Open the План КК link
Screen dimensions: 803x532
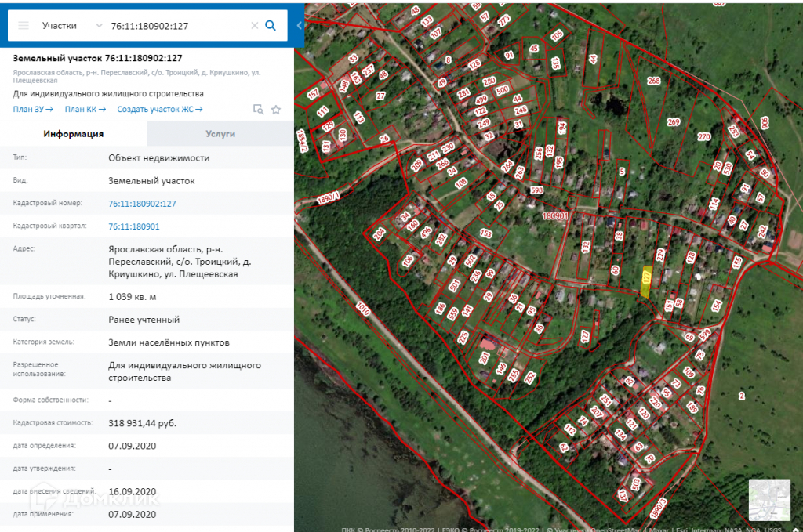tap(85, 109)
